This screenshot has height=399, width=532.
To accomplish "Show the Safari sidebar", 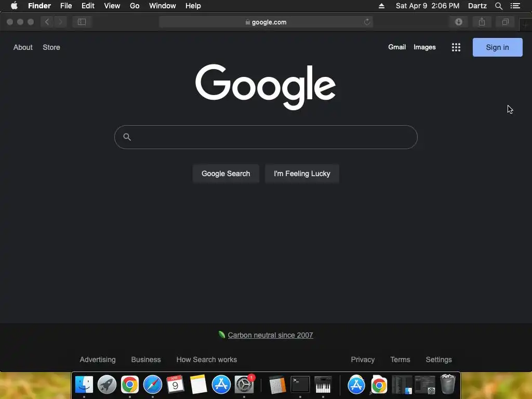I will 82,22.
